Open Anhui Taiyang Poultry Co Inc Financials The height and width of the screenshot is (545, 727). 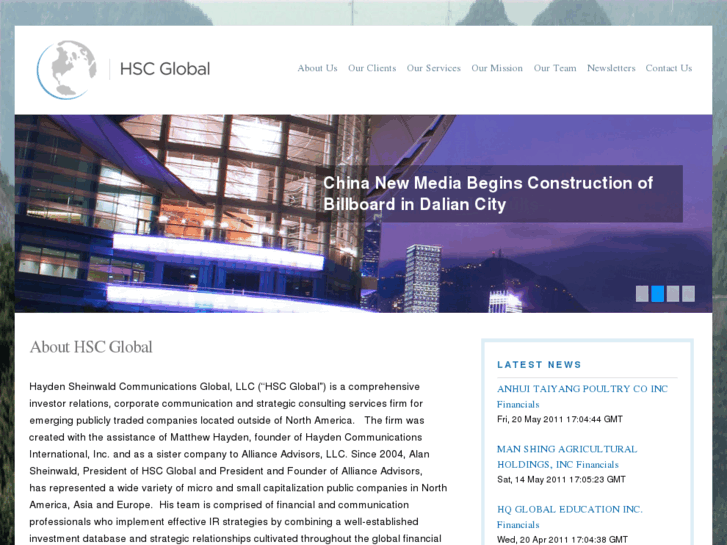pos(582,397)
